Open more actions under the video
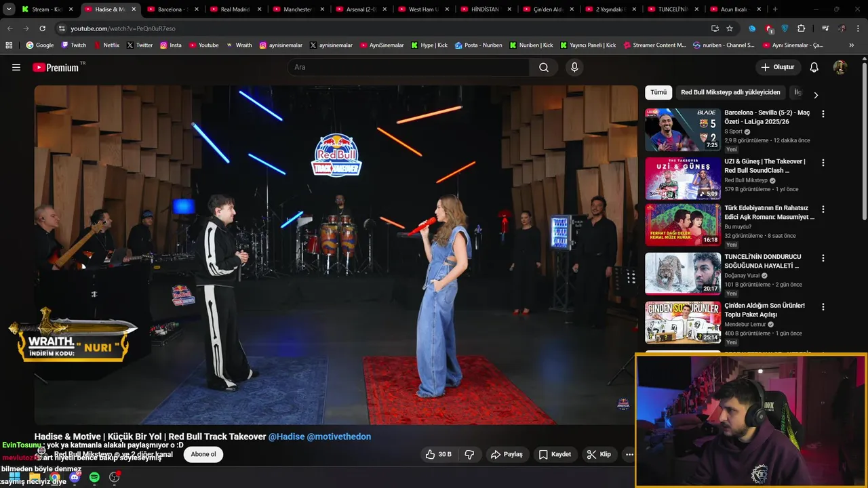868x488 pixels. [629, 454]
